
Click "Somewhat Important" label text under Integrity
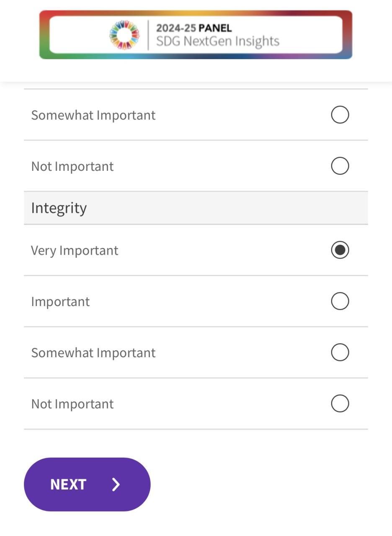pos(93,353)
